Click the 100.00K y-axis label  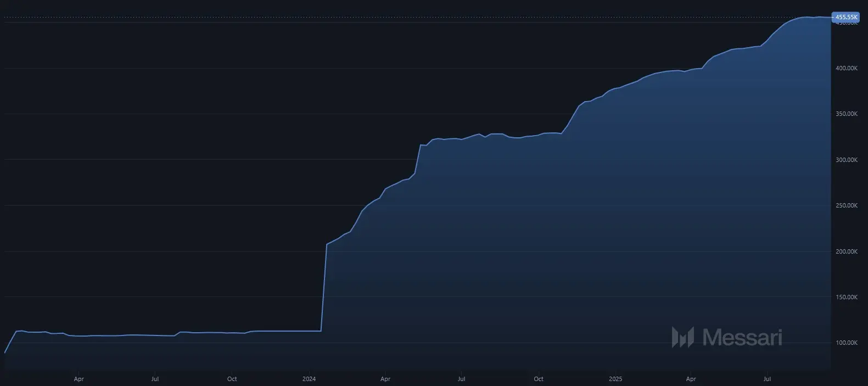click(846, 343)
